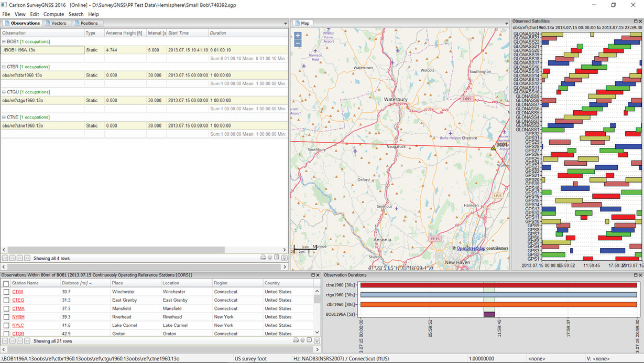Image resolution: width=644 pixels, height=363 pixels.
Task: Maximize the Observations Within 80mi panel
Action: [313, 275]
